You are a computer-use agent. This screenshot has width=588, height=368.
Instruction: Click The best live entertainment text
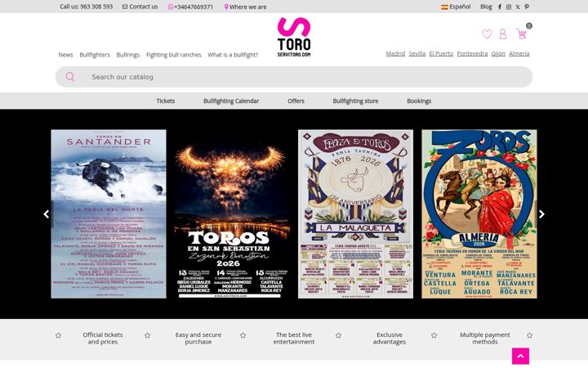pos(294,339)
